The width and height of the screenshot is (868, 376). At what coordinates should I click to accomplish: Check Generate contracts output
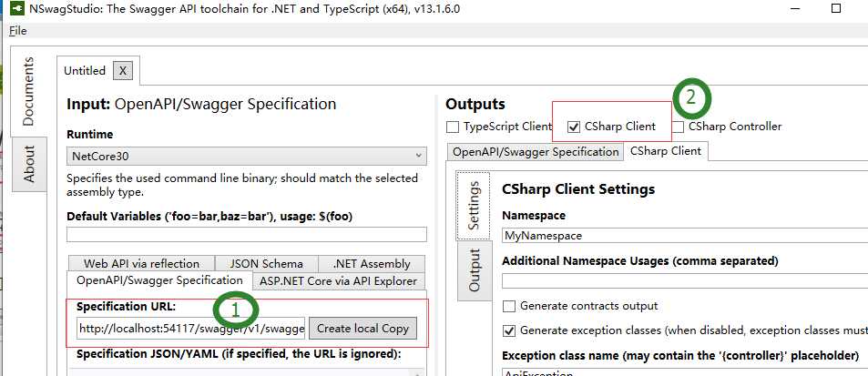click(509, 306)
